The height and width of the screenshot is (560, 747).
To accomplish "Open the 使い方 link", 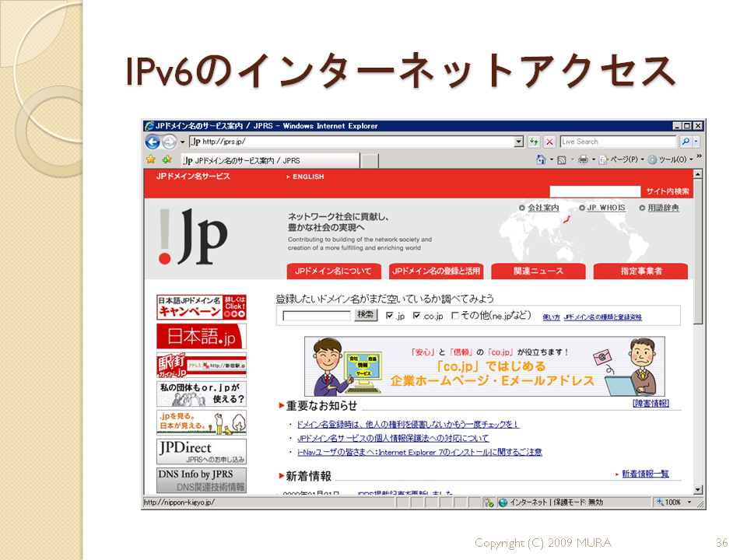I will (x=552, y=317).
